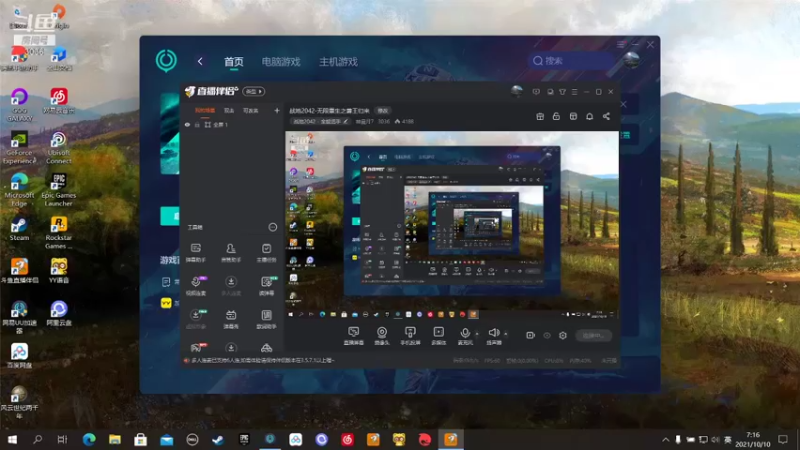Toggle recording with the camera record icon

[x=531, y=335]
